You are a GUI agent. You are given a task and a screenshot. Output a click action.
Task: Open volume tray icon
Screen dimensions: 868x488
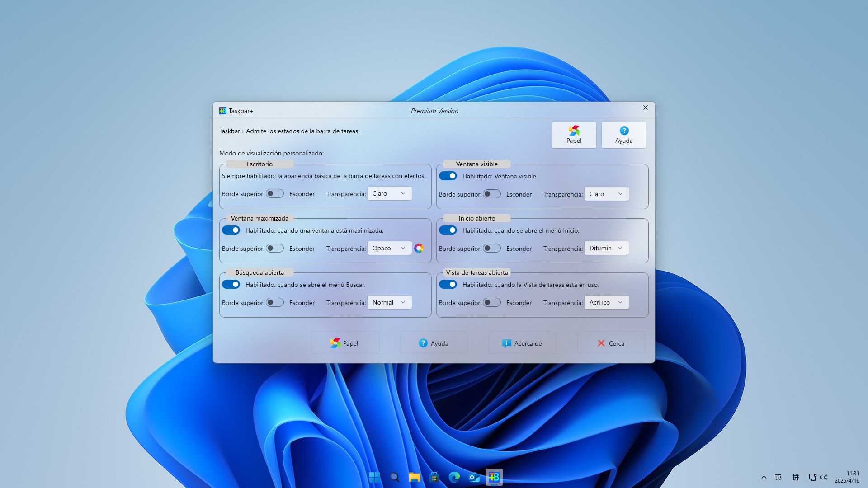coord(824,477)
